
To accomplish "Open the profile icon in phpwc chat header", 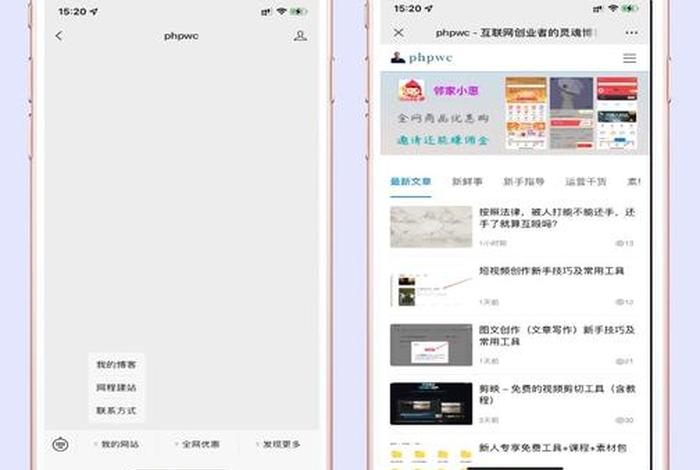I will point(300,36).
